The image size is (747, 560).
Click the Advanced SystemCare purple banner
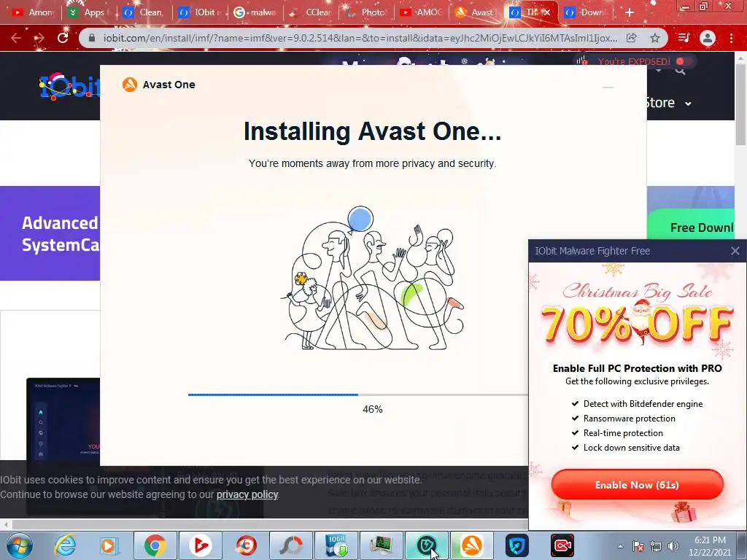tap(50, 233)
